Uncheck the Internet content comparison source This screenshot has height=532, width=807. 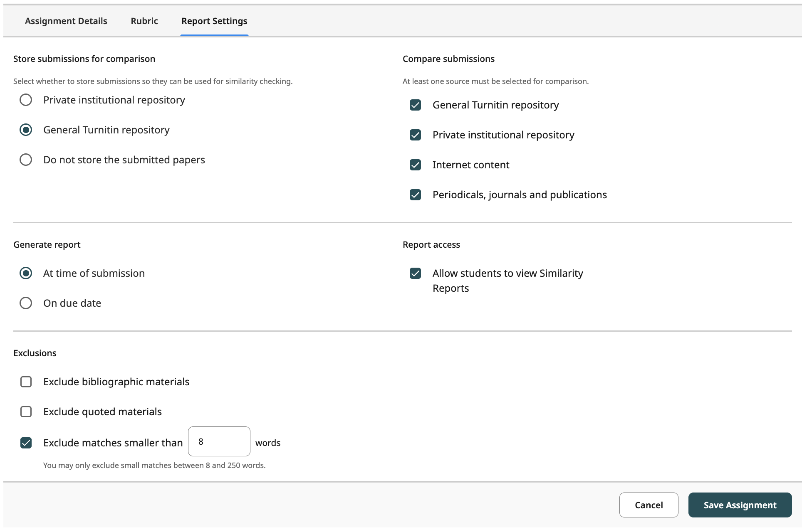click(415, 165)
